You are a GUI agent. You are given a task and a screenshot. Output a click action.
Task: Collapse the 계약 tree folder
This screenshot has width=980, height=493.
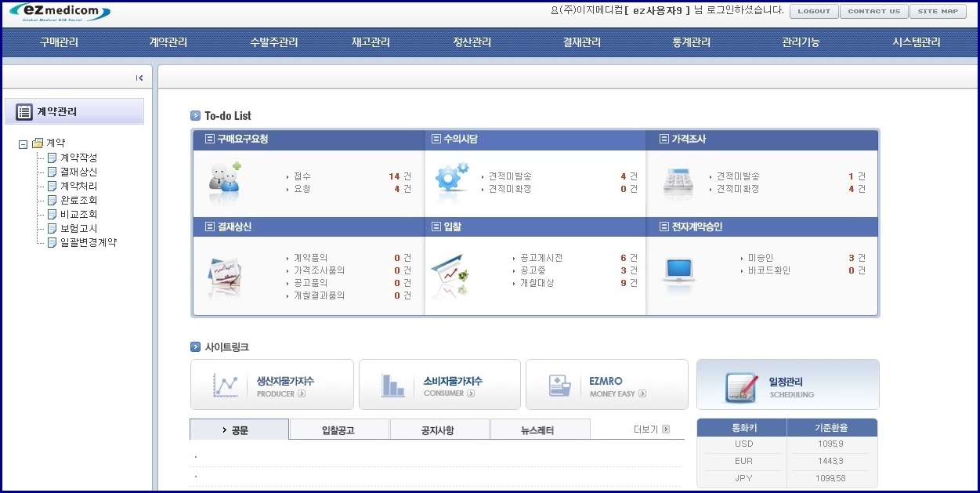click(x=23, y=144)
